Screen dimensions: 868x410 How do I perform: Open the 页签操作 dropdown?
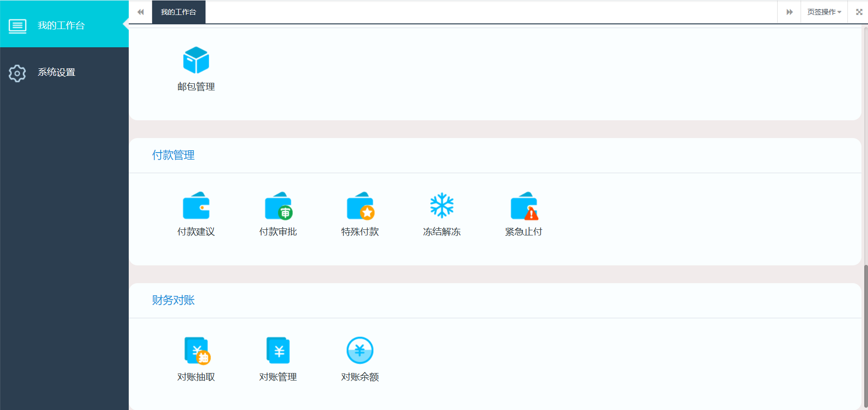click(x=824, y=12)
